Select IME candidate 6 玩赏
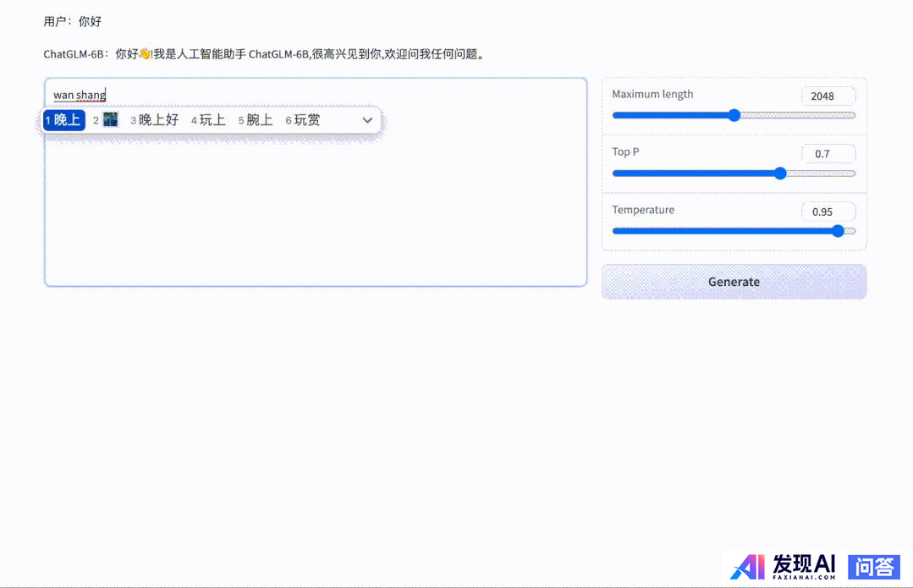The width and height of the screenshot is (913, 588). coord(303,120)
